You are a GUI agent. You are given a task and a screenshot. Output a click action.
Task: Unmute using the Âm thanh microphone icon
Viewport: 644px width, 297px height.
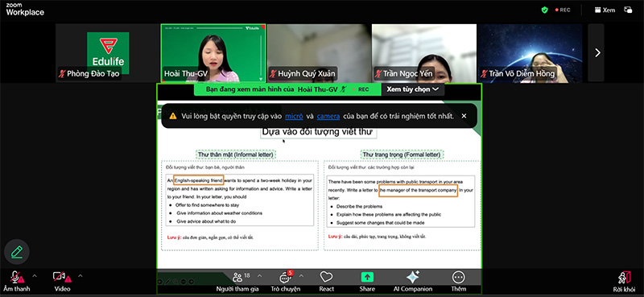click(16, 278)
